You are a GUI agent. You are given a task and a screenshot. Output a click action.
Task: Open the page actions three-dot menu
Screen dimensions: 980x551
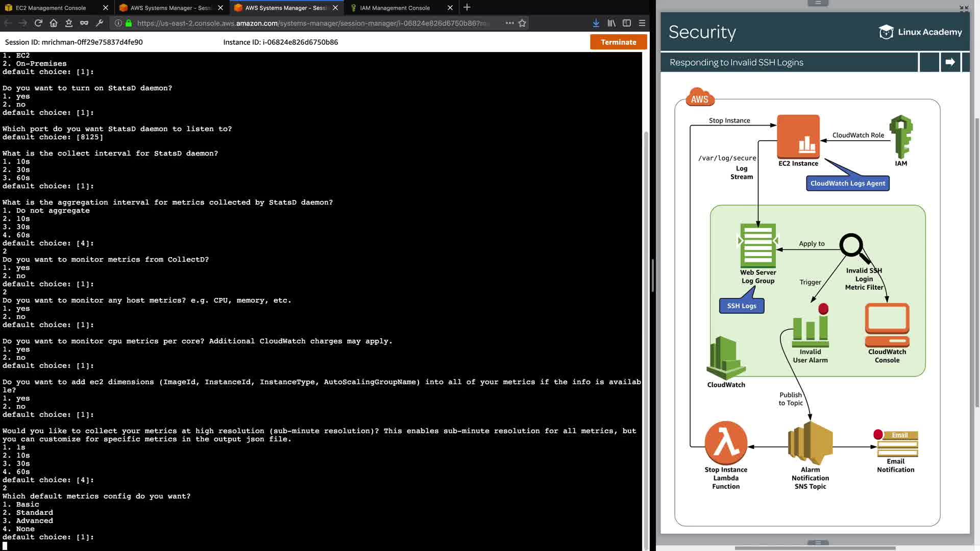click(x=509, y=23)
